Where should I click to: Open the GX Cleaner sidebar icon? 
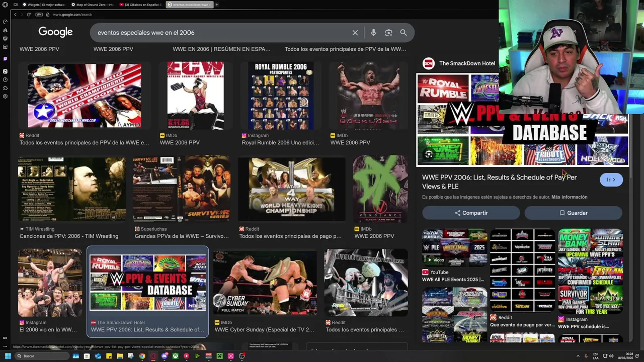pyautogui.click(x=5, y=30)
